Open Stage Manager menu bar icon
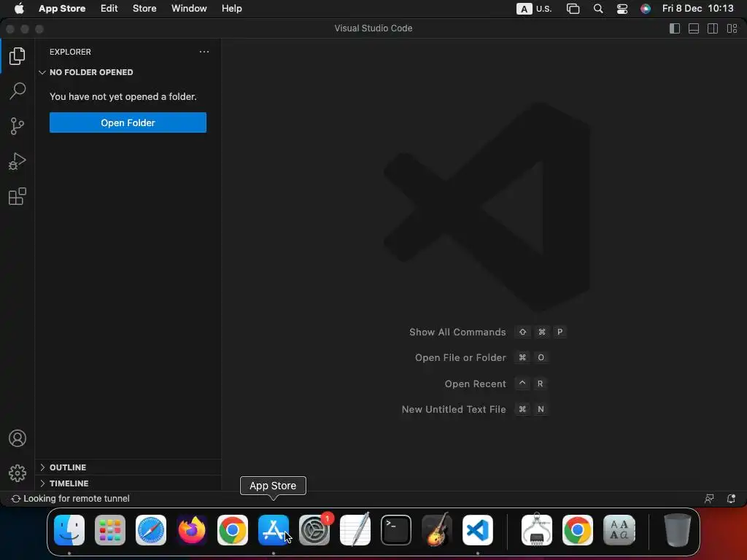 click(x=573, y=9)
